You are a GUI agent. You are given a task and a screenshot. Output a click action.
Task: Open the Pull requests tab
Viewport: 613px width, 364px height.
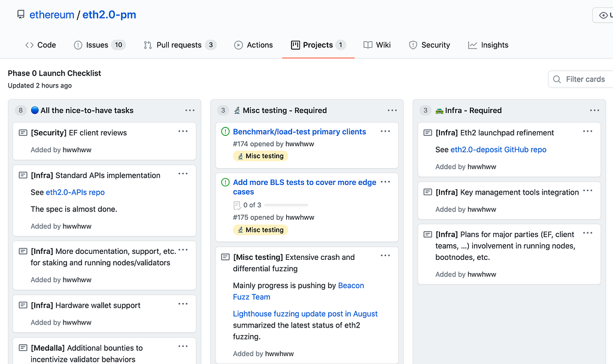click(179, 45)
